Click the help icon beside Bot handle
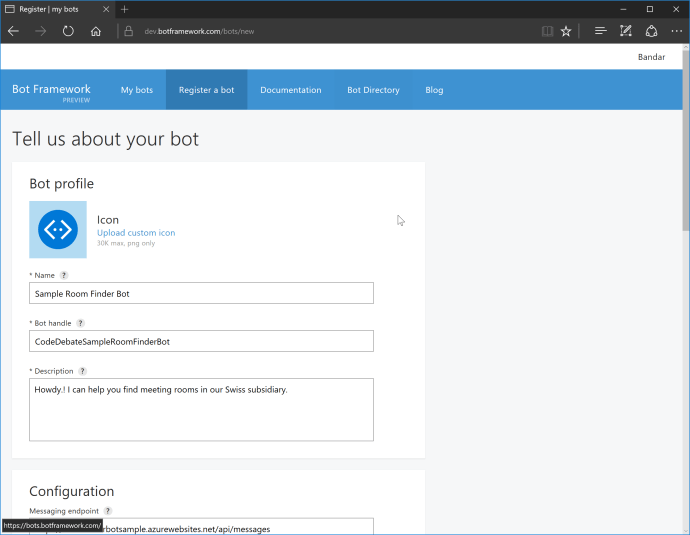The height and width of the screenshot is (535, 690). click(x=81, y=323)
